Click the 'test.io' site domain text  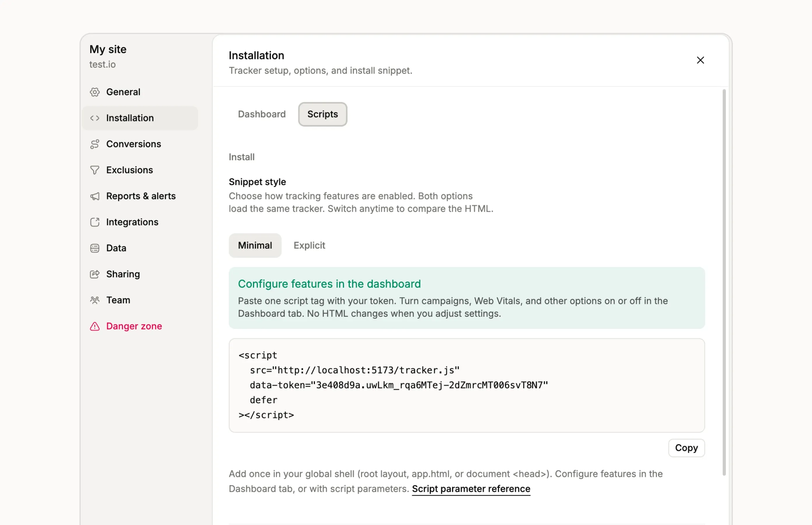point(102,65)
